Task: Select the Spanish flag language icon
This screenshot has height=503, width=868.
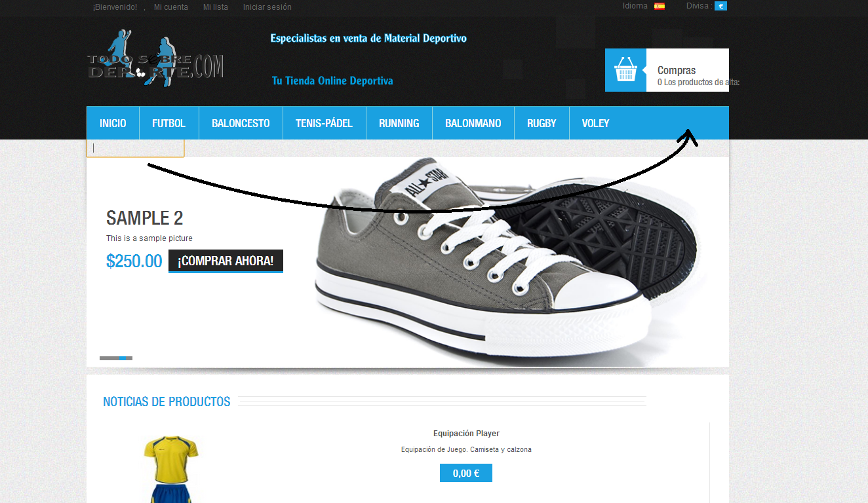Action: pos(659,6)
